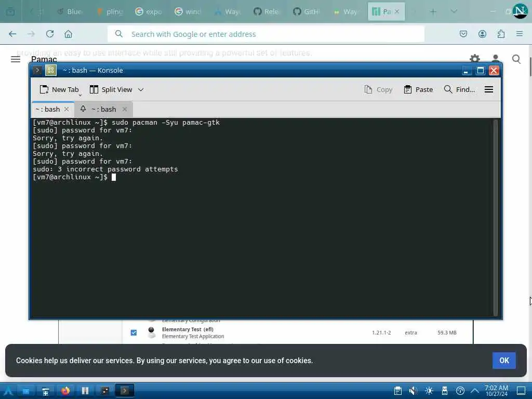Switch to the expo Google tab
532x399 pixels.
[149, 11]
